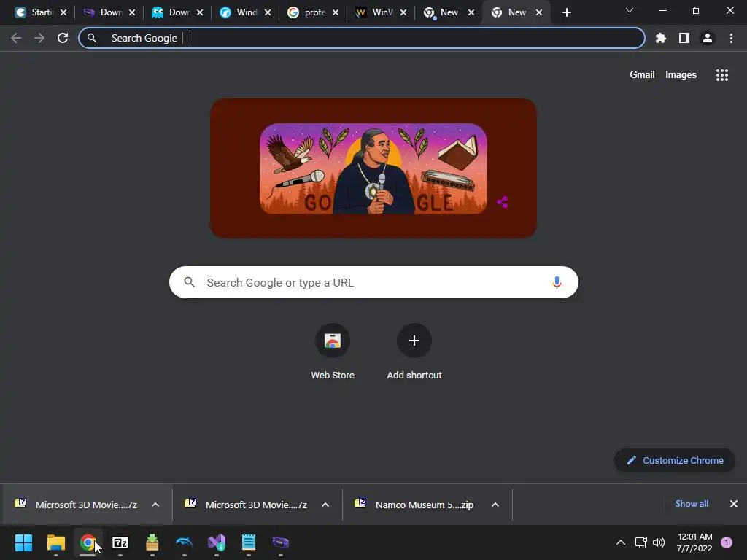Viewport: 747px width, 560px height.
Task: Focus the Search Google or type a URL box
Action: tap(373, 282)
